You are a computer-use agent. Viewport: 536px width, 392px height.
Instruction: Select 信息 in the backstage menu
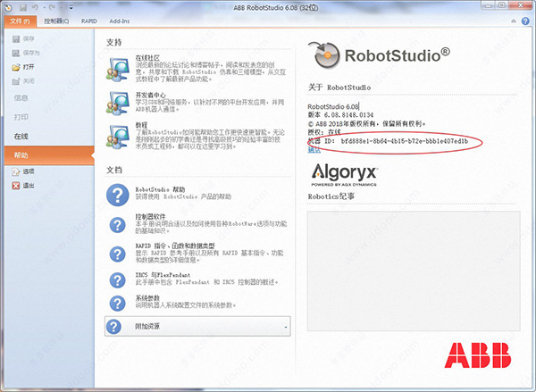click(21, 98)
